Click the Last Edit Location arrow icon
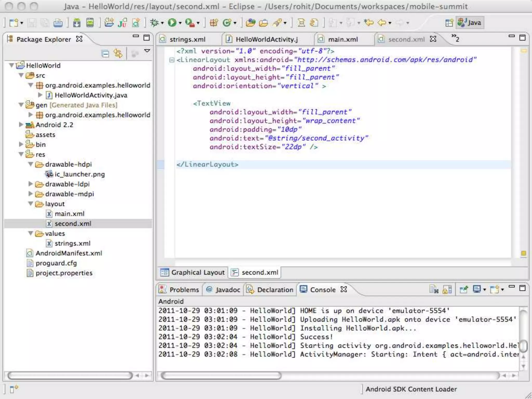The image size is (532, 399). 369,23
